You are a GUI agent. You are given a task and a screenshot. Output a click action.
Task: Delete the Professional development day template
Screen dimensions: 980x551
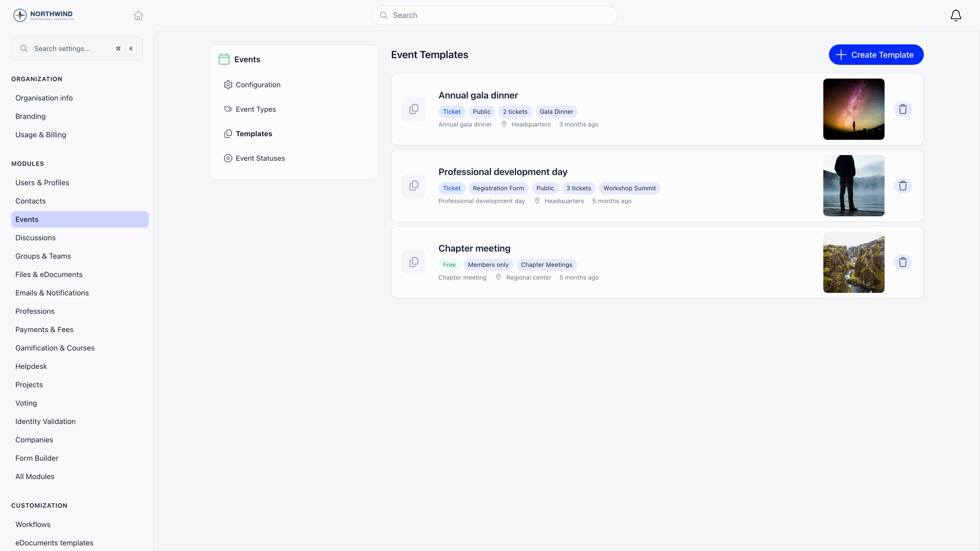point(903,185)
